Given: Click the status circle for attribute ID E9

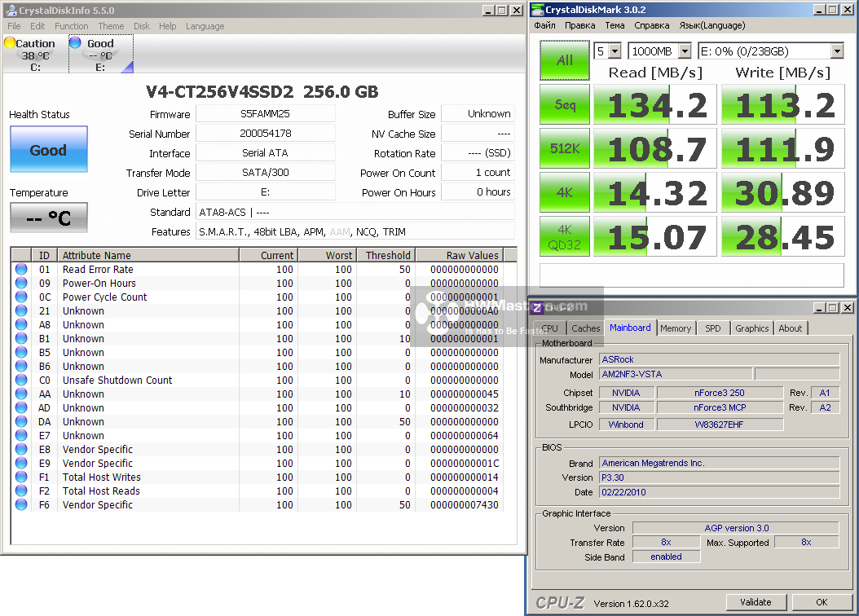Looking at the screenshot, I should tap(21, 464).
